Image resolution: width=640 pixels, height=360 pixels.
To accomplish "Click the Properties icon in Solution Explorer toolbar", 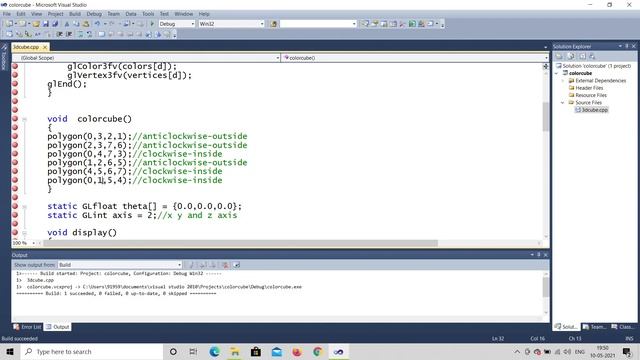I will 559,56.
